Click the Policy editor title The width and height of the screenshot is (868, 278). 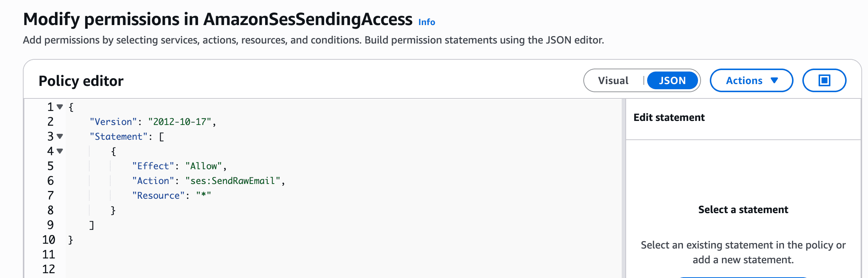point(81,81)
